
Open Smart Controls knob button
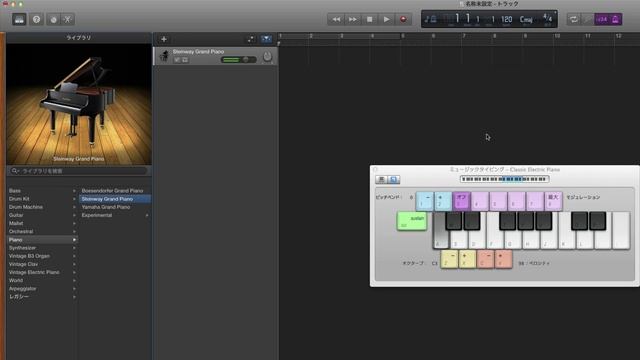[53, 19]
